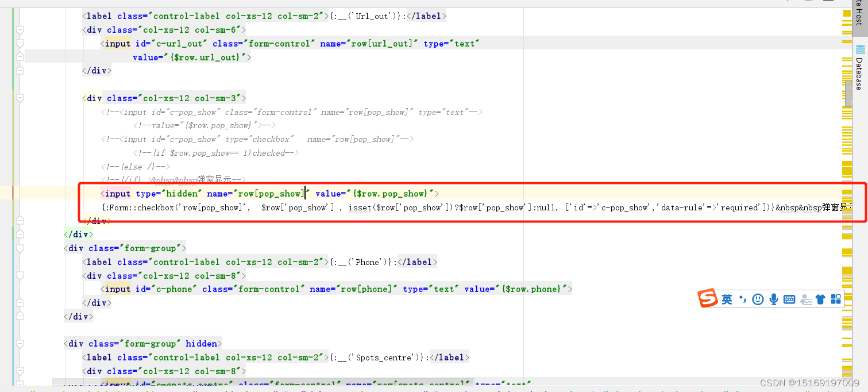868x392 pixels.
Task: Start Sogou voice input microphone
Action: 774,299
